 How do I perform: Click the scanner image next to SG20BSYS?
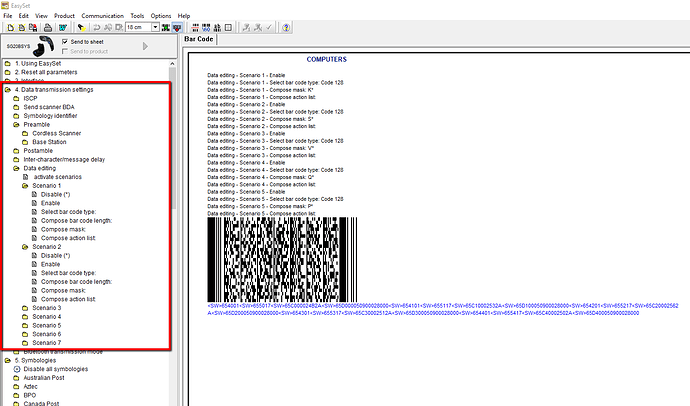(x=44, y=46)
